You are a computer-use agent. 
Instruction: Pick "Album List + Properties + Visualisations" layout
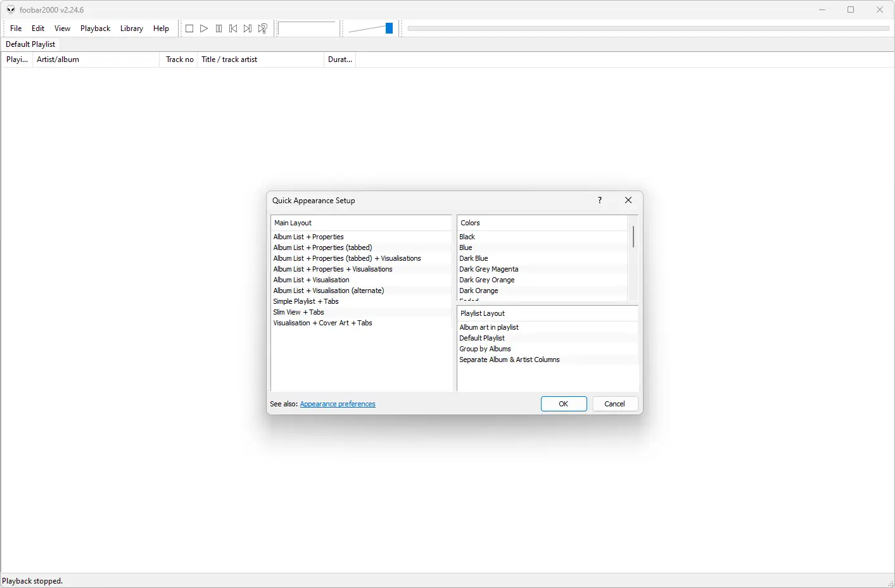(x=361, y=269)
